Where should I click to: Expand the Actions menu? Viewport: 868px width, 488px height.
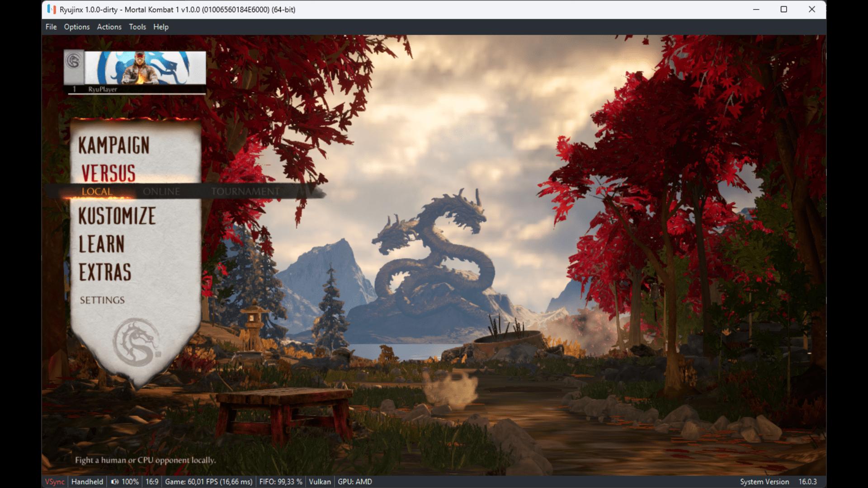click(109, 27)
